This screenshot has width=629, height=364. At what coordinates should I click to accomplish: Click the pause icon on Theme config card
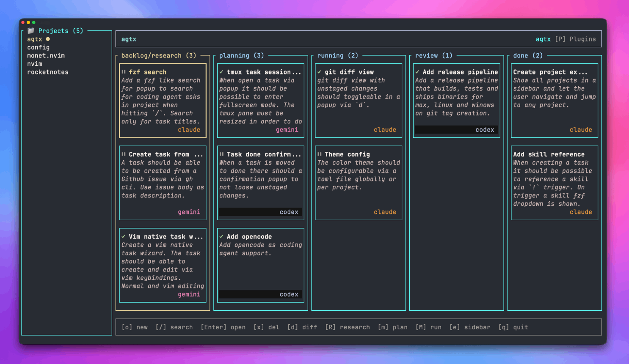click(x=320, y=154)
